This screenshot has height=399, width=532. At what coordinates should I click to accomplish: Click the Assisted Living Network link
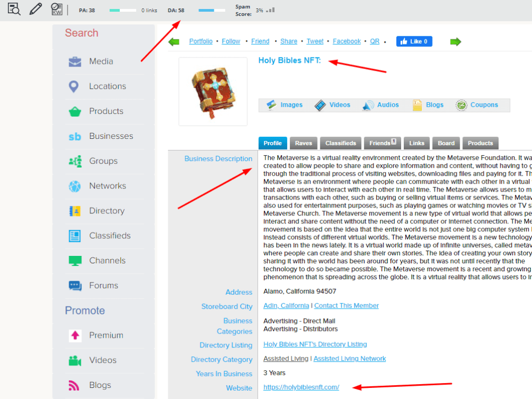coord(350,359)
